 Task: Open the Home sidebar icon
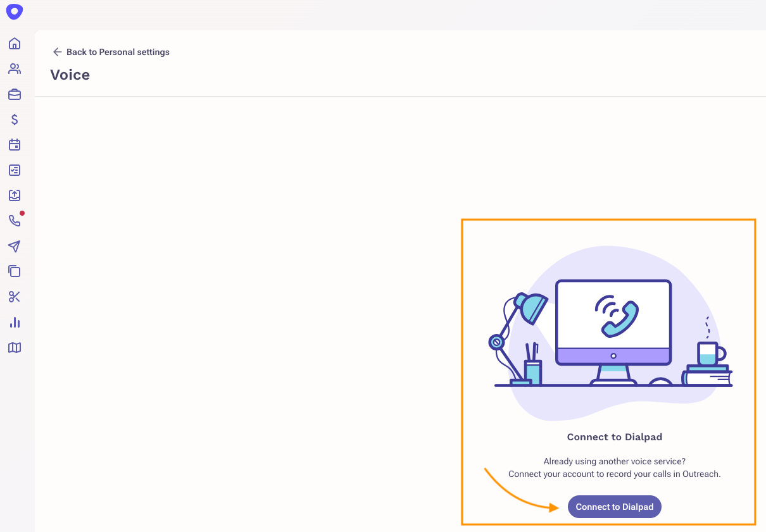point(15,44)
